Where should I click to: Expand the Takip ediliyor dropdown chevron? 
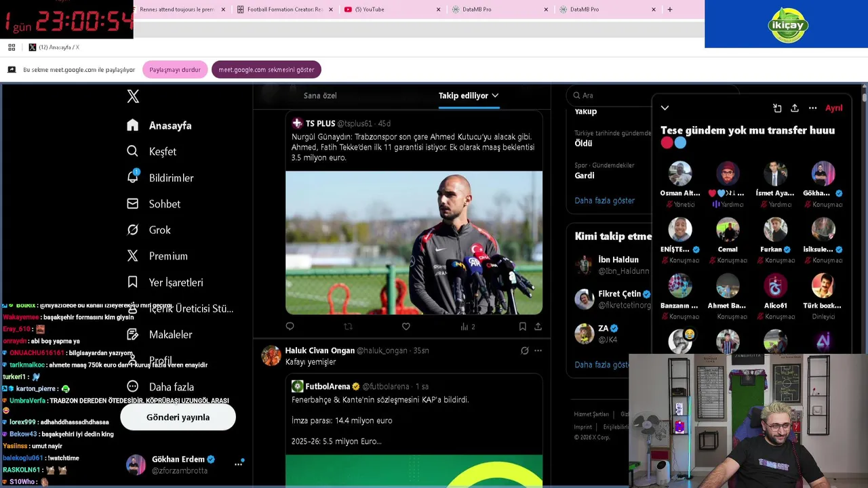click(495, 96)
